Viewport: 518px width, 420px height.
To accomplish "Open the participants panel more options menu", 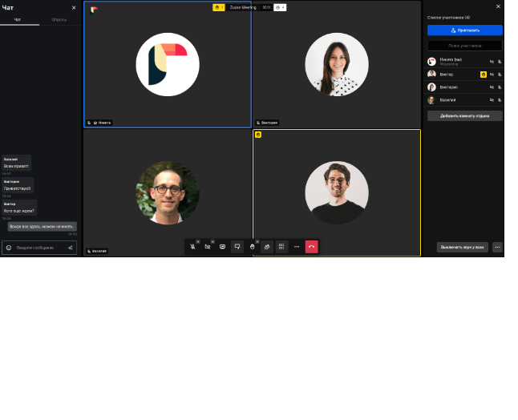I will click(x=497, y=247).
